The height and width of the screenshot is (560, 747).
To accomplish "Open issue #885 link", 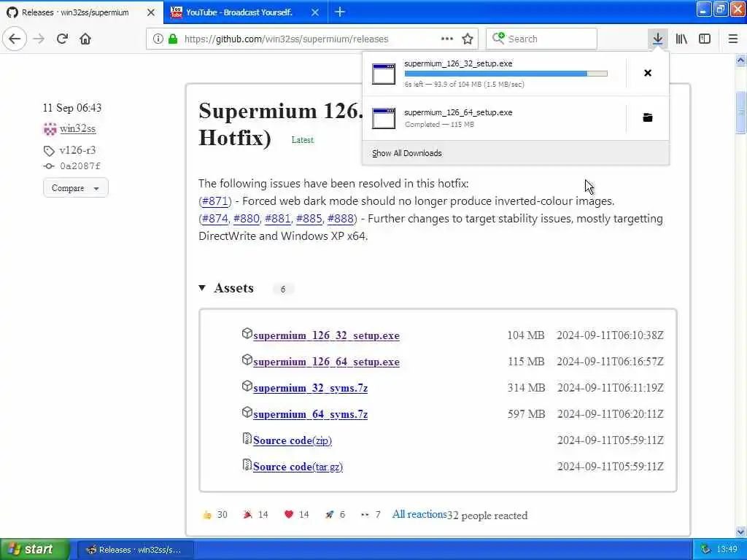I will 309,219.
